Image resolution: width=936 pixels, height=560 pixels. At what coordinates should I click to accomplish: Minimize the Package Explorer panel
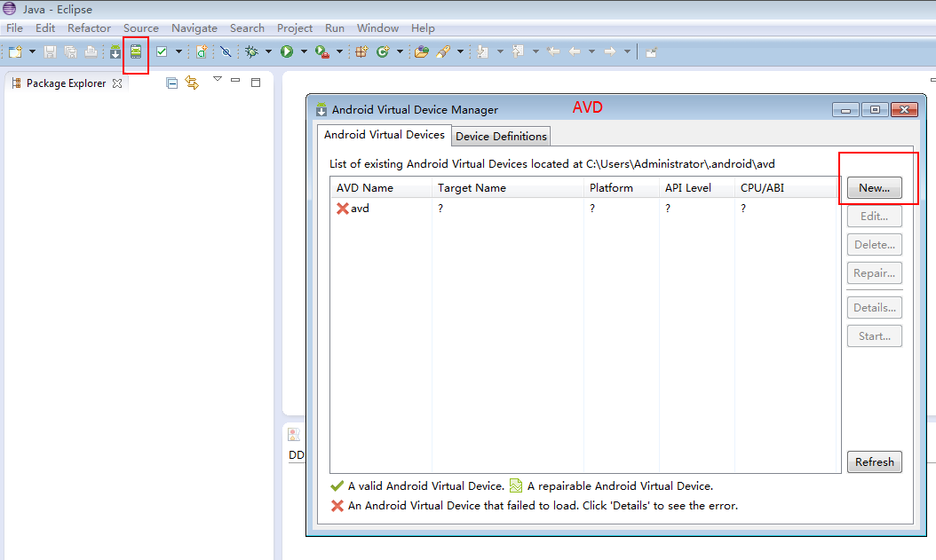point(235,80)
